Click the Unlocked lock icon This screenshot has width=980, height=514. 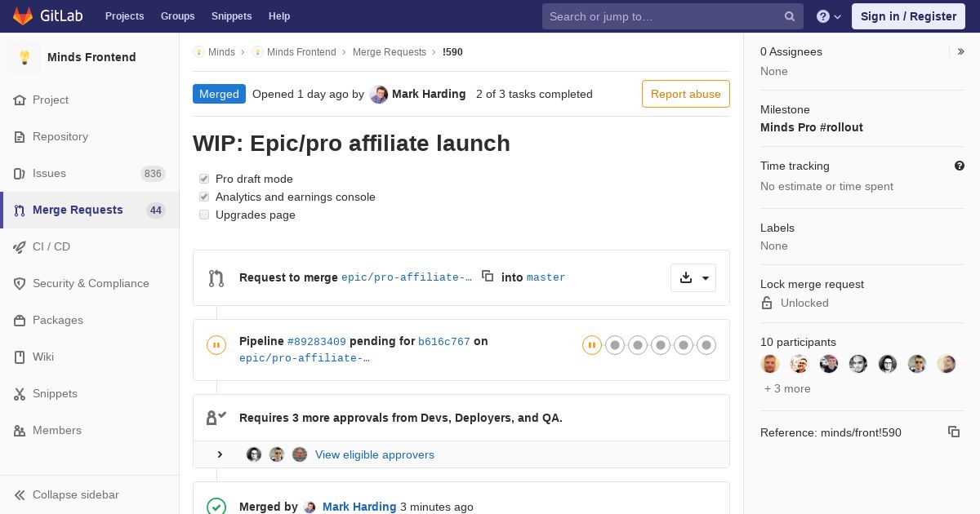(767, 303)
